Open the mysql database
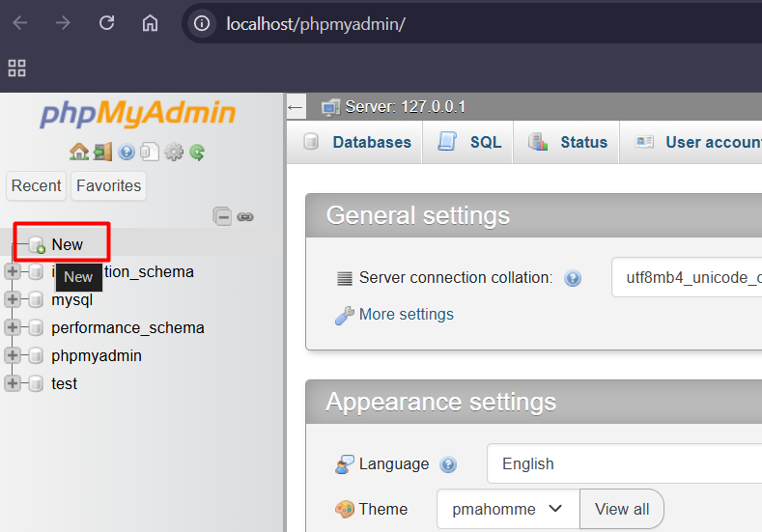Screen dimensions: 762x532 tap(71, 300)
